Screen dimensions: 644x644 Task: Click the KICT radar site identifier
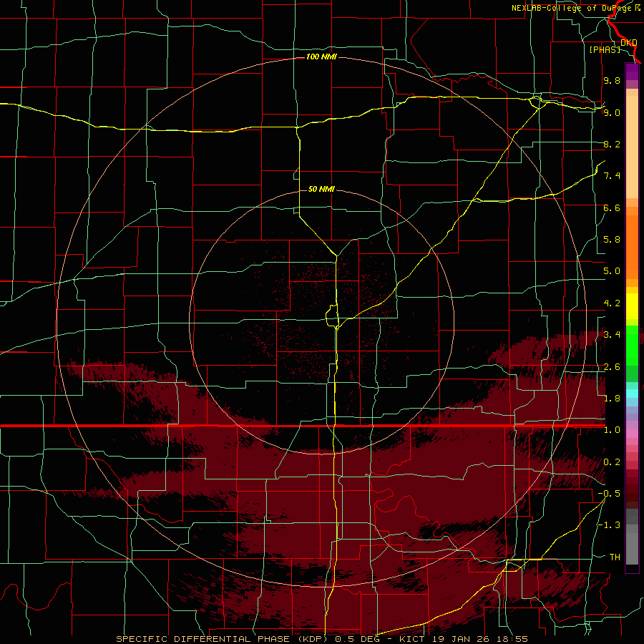412,639
